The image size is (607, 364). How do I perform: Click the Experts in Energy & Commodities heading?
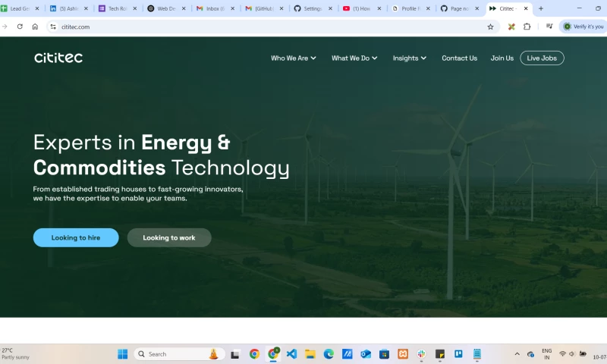tap(161, 155)
